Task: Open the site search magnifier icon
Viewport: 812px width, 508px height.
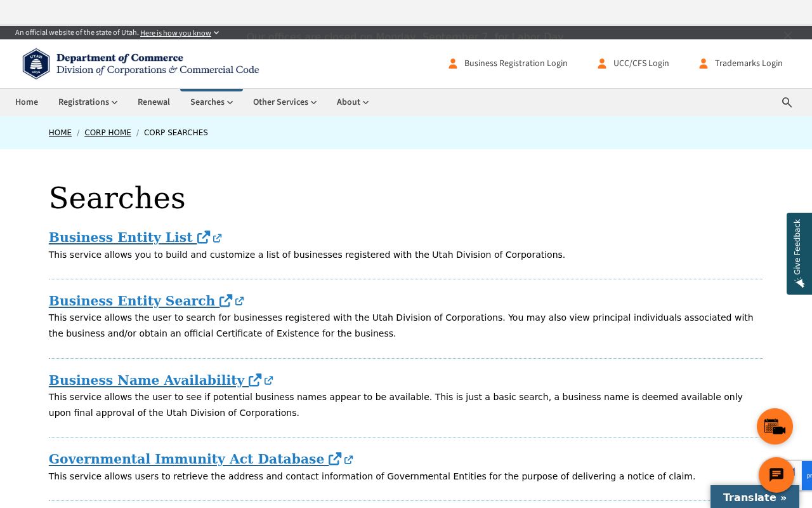Action: pyautogui.click(x=787, y=102)
